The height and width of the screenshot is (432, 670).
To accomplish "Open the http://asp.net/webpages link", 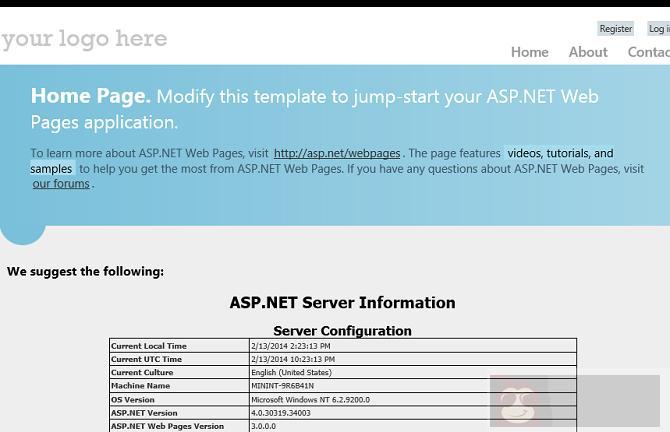I will [x=337, y=153].
